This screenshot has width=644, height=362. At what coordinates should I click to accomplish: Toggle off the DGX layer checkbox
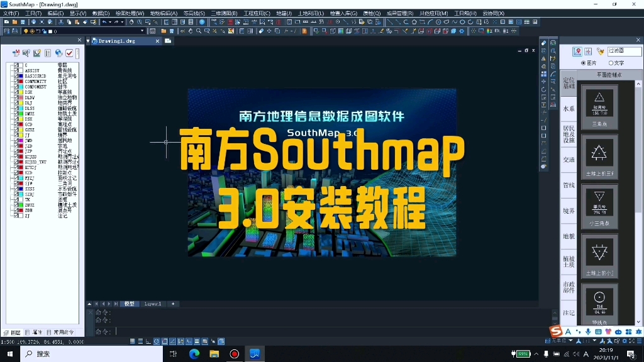point(16,91)
